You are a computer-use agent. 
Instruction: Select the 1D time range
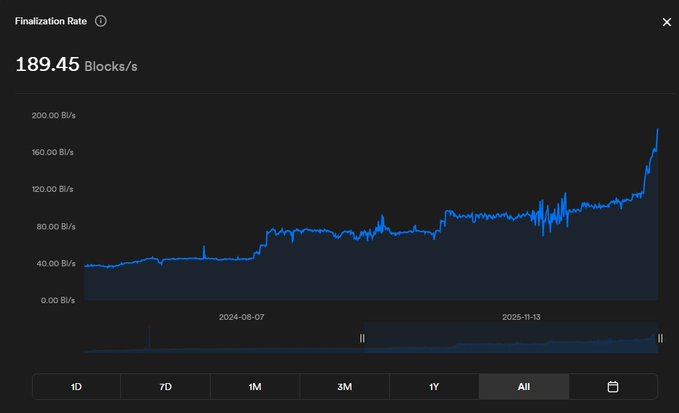click(x=76, y=387)
